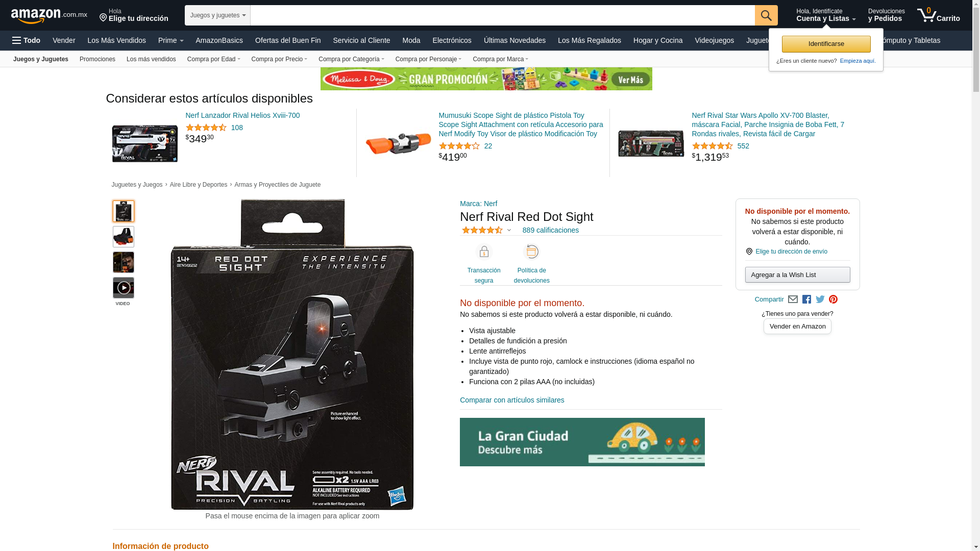
Task: Share via the Twitter icon
Action: coord(820,299)
